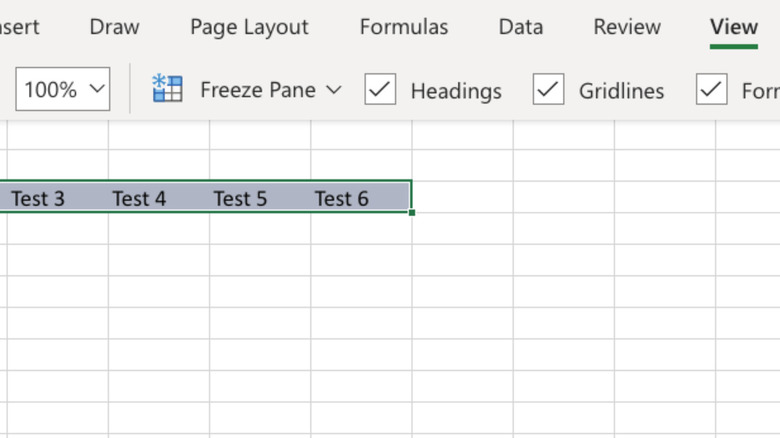The image size is (780, 438).
Task: Select the cell containing Test 3
Action: click(38, 198)
